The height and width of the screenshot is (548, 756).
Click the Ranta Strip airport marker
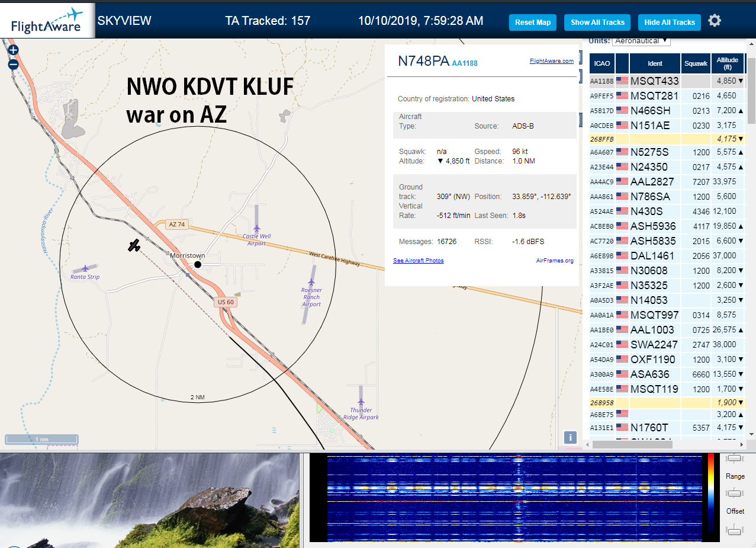pos(85,269)
